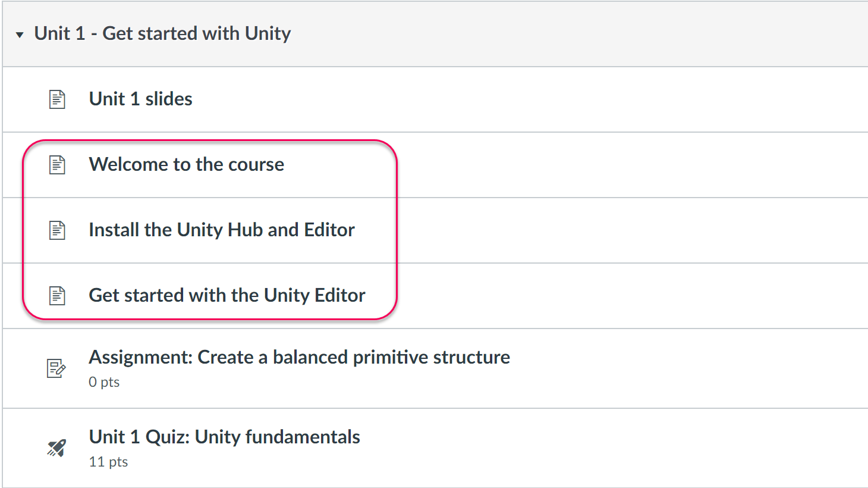The height and width of the screenshot is (488, 868).
Task: Click the page icon beside Get started with Unity Editor
Action: point(57,296)
